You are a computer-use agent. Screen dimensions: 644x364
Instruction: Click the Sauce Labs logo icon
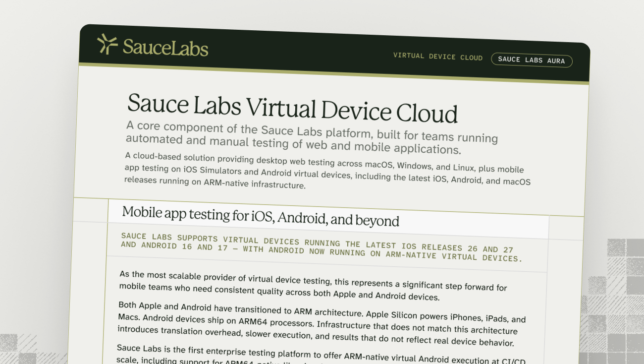[x=107, y=44]
